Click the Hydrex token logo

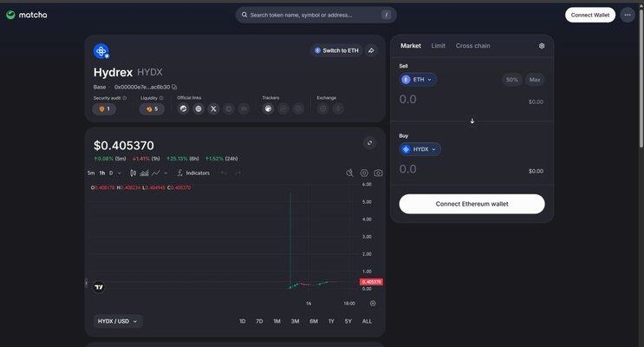tap(101, 51)
